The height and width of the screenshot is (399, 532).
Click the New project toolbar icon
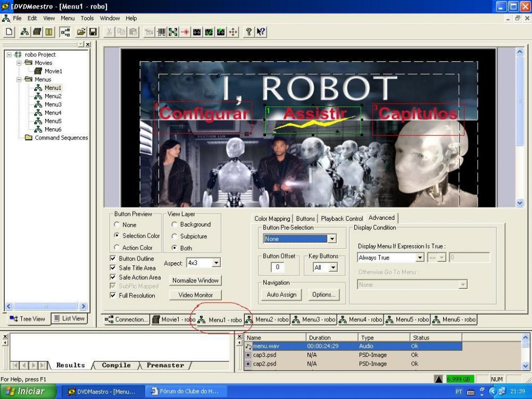10,32
